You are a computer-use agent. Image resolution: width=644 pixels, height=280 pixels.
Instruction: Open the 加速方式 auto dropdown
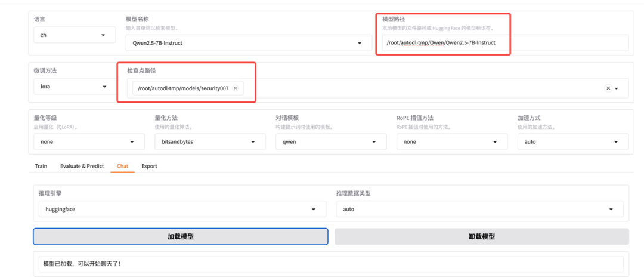click(x=572, y=141)
